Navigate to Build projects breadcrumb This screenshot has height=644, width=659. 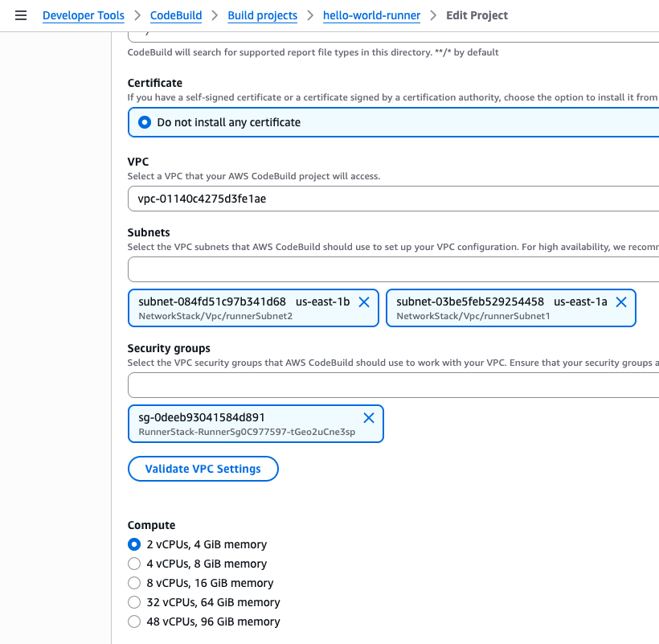coord(263,15)
